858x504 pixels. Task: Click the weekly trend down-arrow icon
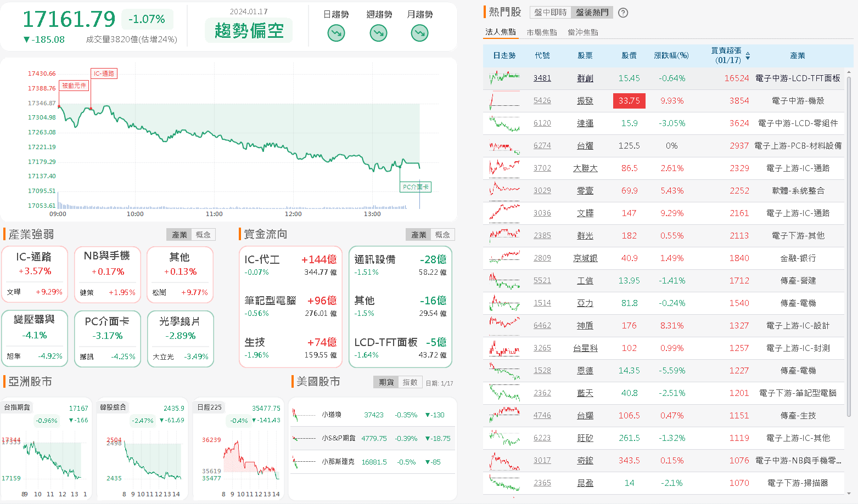pyautogui.click(x=378, y=33)
